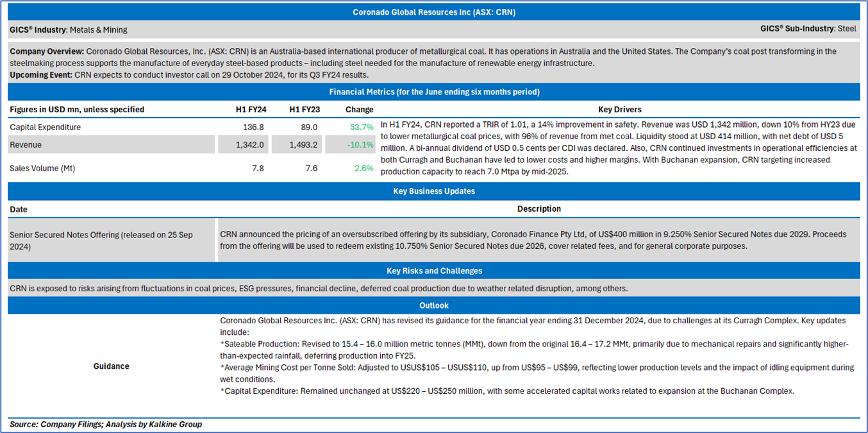Select the 7.8 sales volume value
Image resolution: width=868 pixels, height=433 pixels.
258,168
